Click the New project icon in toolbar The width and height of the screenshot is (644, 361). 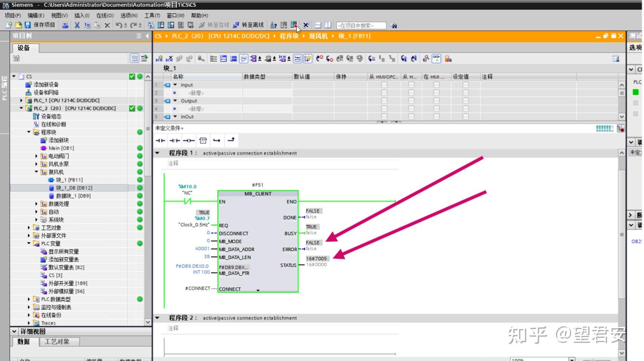pyautogui.click(x=9, y=25)
